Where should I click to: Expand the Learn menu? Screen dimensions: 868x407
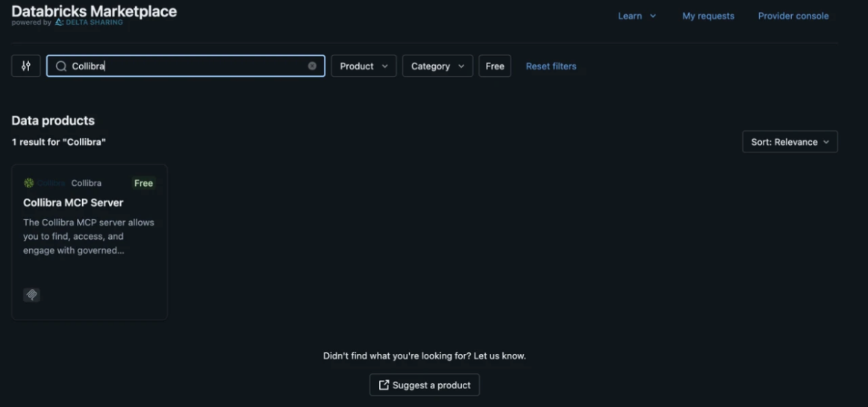pyautogui.click(x=637, y=16)
